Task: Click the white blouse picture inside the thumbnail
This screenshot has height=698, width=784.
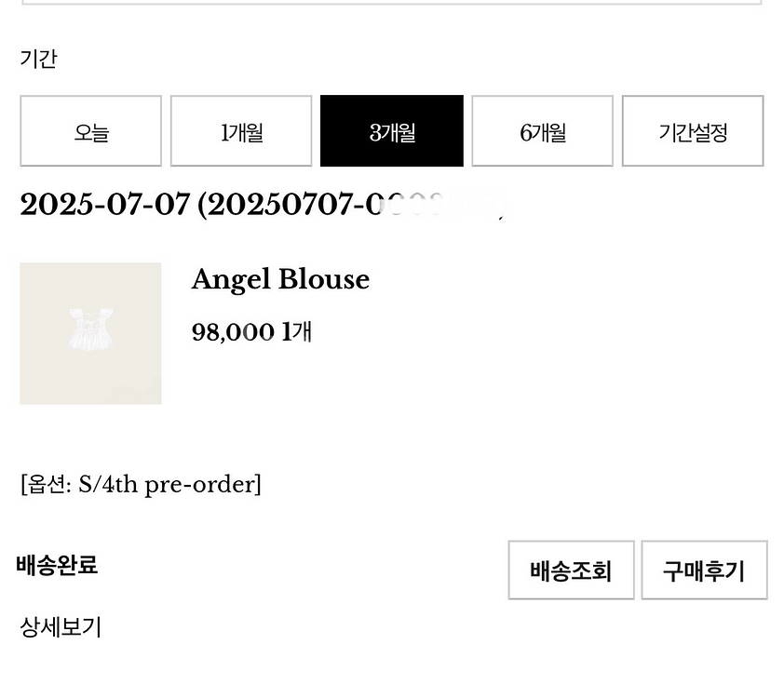Action: click(x=90, y=329)
